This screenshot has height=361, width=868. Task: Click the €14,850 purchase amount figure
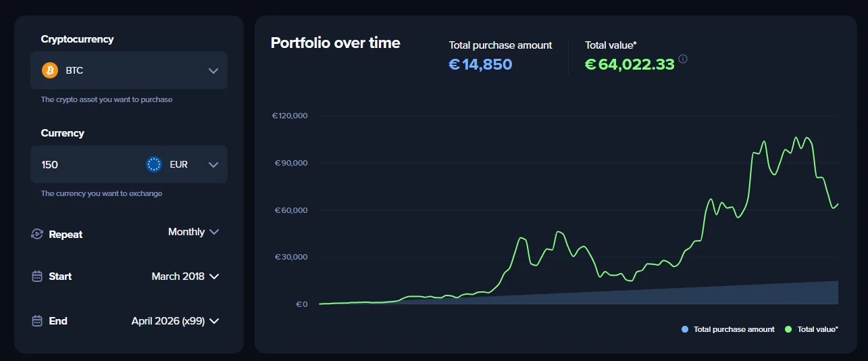tap(480, 64)
